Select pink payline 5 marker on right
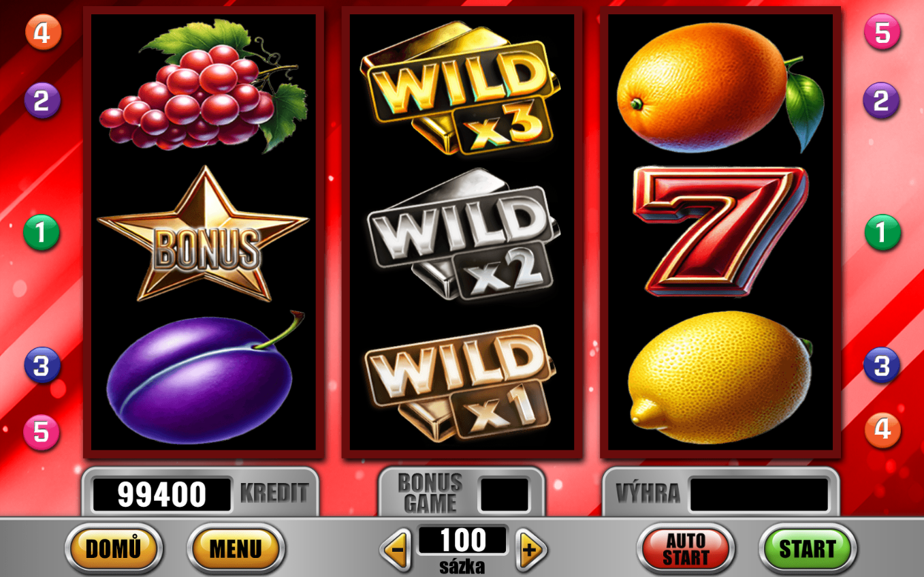This screenshot has width=924, height=577. pos(882,33)
